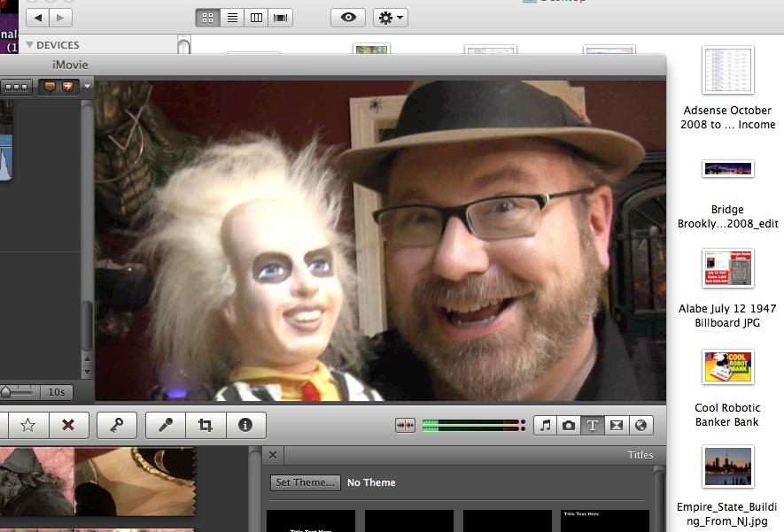The height and width of the screenshot is (532, 784).
Task: Switch Finder to Cover Flow view
Action: coord(281,18)
